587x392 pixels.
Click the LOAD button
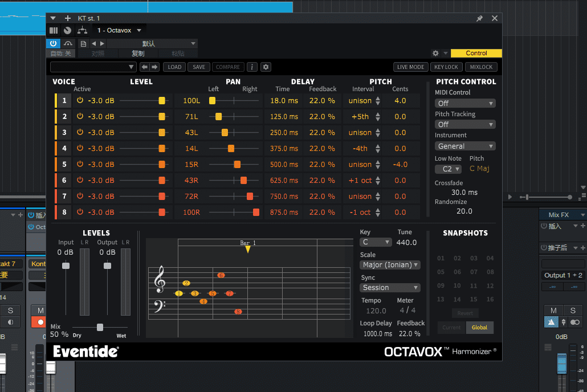coord(174,67)
